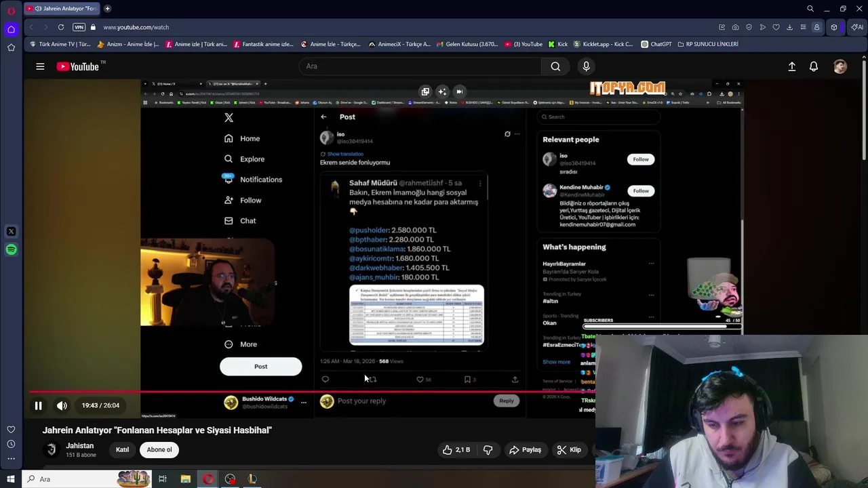Click the Katıl join button
Screen dimensions: 868x488
coord(122,449)
